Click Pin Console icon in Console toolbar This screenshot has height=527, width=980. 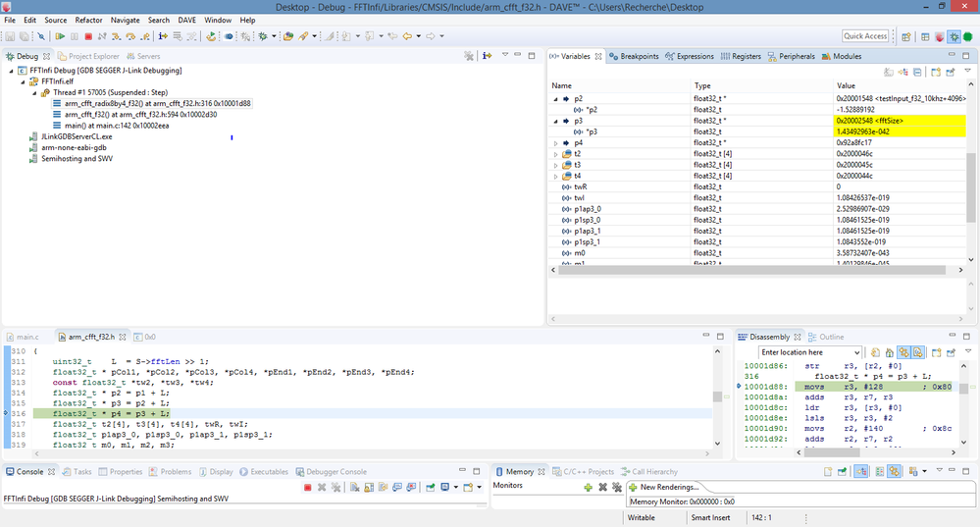click(431, 487)
